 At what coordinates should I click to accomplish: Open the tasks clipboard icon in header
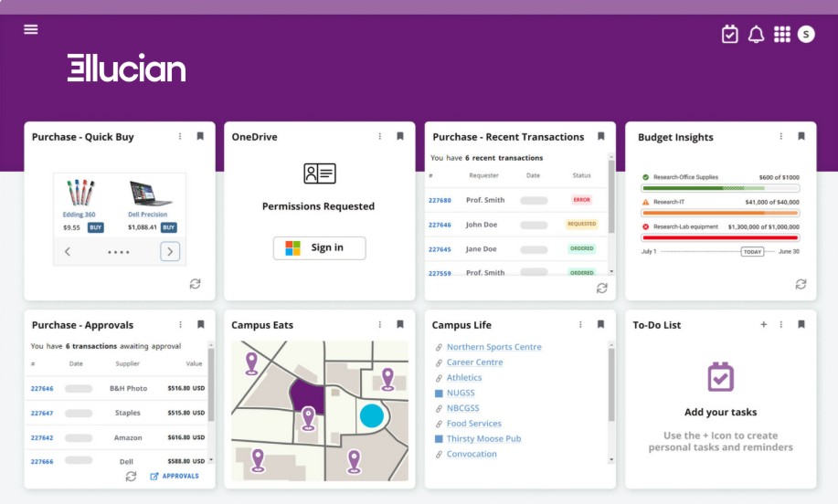(x=729, y=35)
